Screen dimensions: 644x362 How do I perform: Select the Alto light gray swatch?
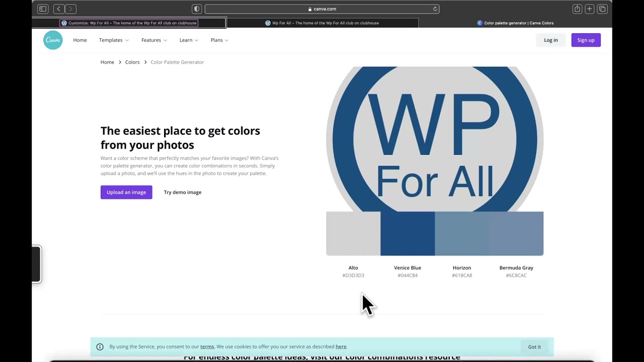pyautogui.click(x=353, y=234)
